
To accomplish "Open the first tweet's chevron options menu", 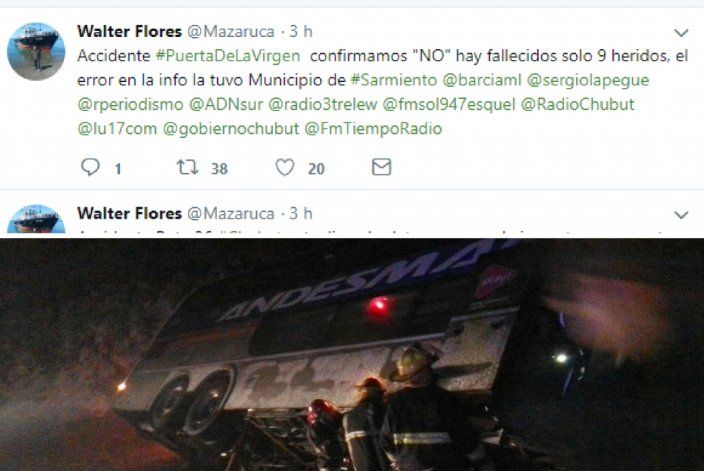I will 681,32.
